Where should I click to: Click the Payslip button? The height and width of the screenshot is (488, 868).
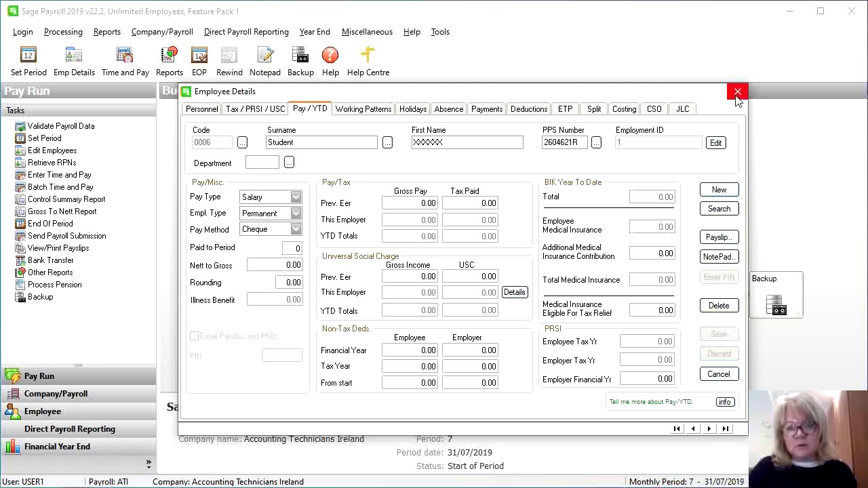[719, 237]
